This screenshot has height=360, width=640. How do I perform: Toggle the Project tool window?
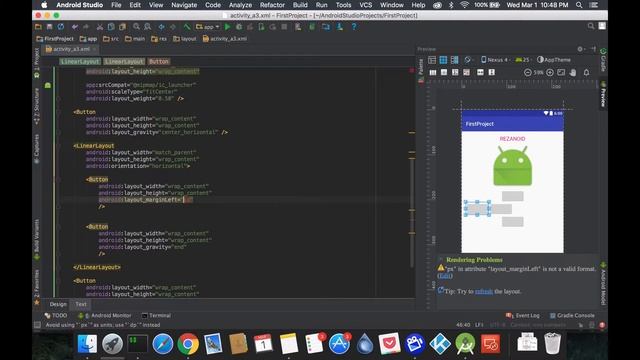point(37,62)
